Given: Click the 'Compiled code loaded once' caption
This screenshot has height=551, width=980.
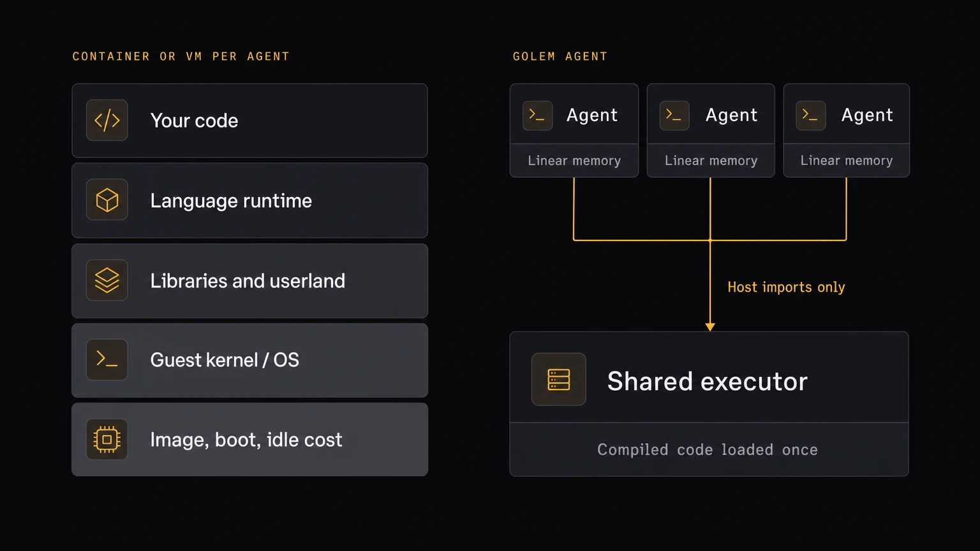Looking at the screenshot, I should [708, 450].
